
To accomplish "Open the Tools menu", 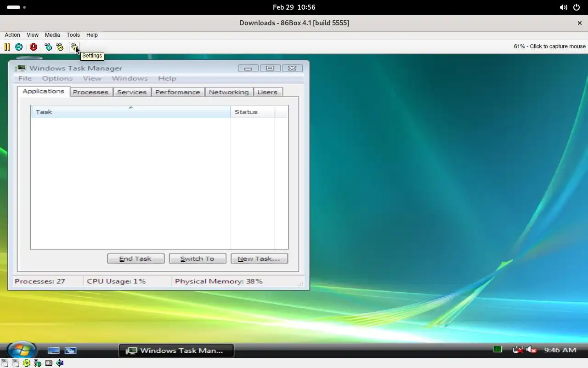I will (73, 35).
